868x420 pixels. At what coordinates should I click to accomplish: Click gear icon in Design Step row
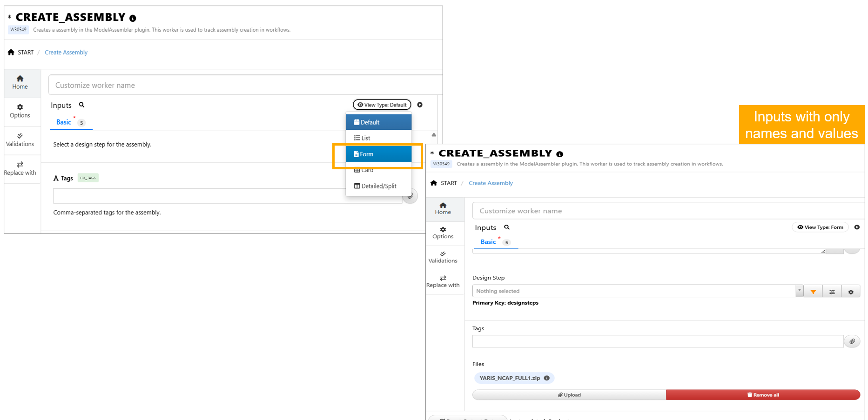[851, 292]
